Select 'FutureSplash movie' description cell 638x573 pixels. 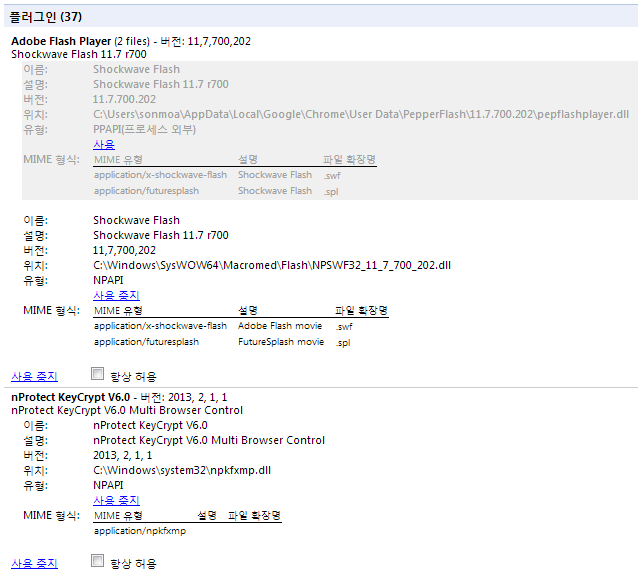[281, 342]
